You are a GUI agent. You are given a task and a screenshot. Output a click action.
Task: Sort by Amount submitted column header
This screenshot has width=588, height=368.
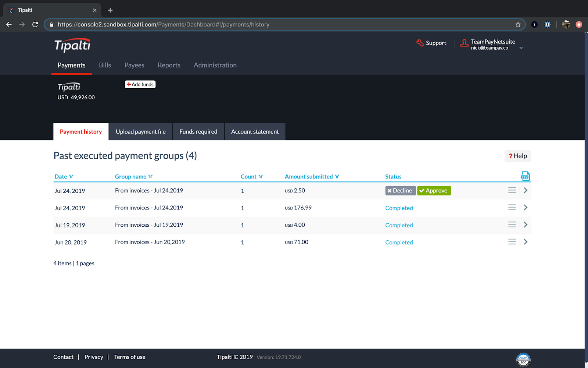(x=309, y=177)
